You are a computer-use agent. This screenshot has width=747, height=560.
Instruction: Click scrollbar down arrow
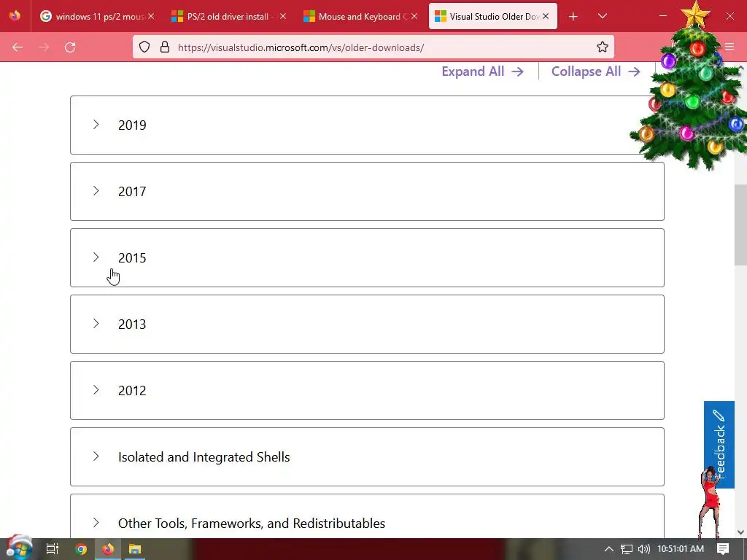(740, 532)
